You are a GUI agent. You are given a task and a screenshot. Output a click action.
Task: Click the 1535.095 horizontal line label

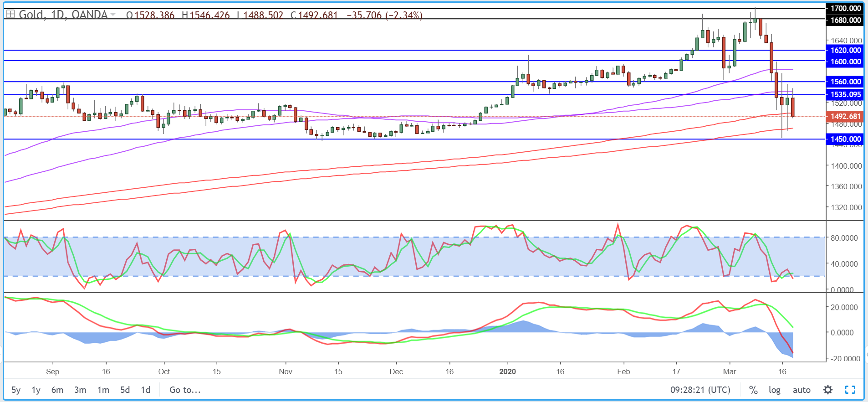click(x=845, y=94)
